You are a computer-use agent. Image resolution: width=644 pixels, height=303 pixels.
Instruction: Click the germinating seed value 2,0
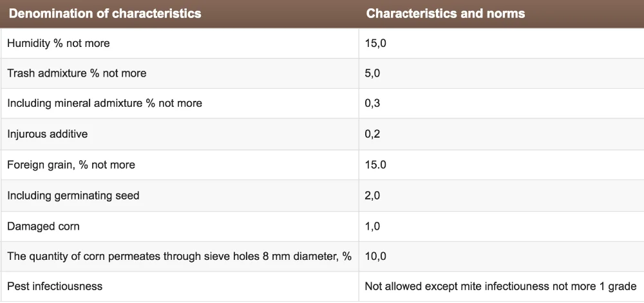click(372, 195)
